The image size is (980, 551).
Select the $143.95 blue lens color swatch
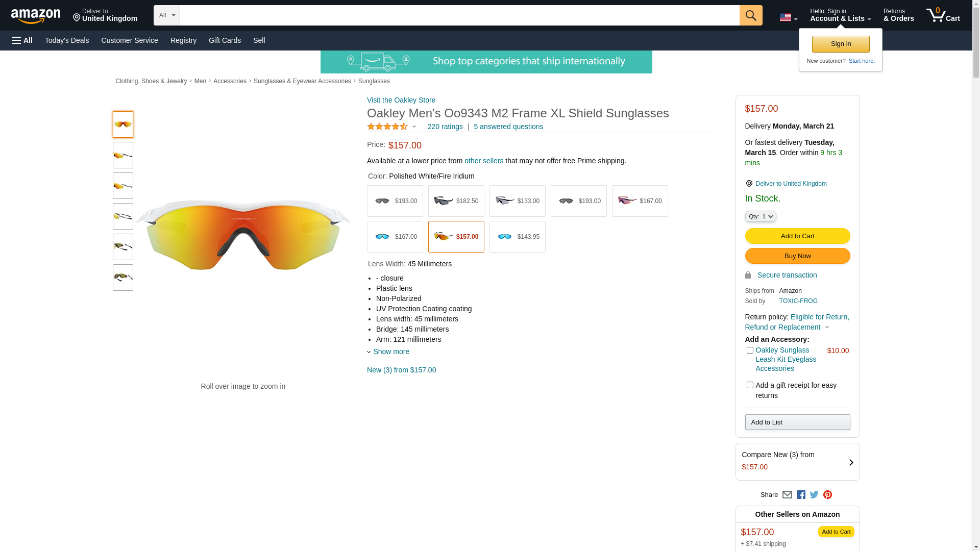(x=517, y=237)
